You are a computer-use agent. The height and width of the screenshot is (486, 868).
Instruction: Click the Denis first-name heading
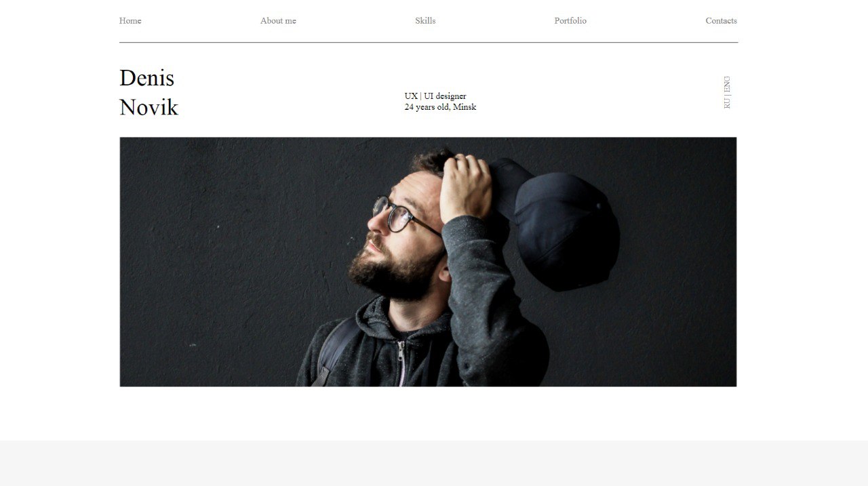(x=146, y=78)
